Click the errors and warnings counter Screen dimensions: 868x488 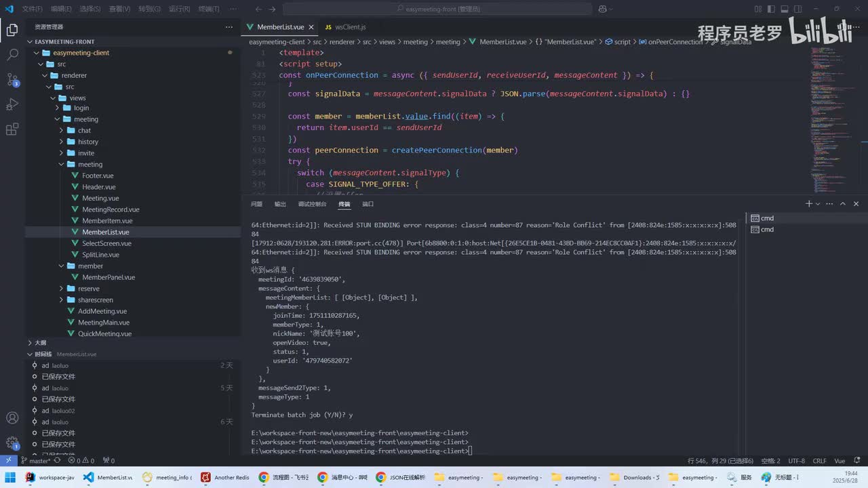click(81, 461)
